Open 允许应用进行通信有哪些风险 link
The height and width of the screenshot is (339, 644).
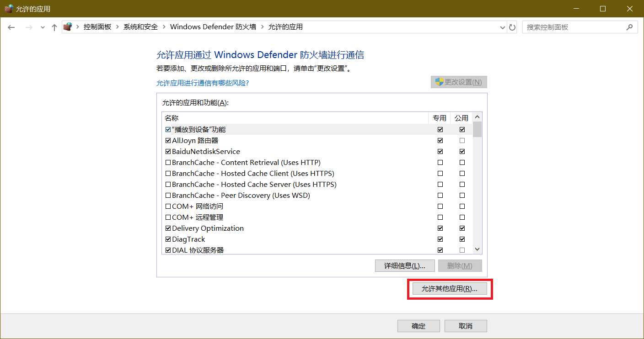(x=202, y=83)
